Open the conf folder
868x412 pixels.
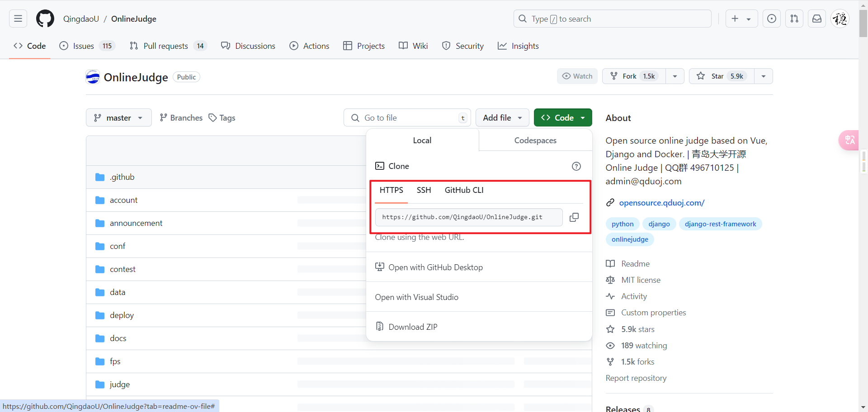coord(118,246)
